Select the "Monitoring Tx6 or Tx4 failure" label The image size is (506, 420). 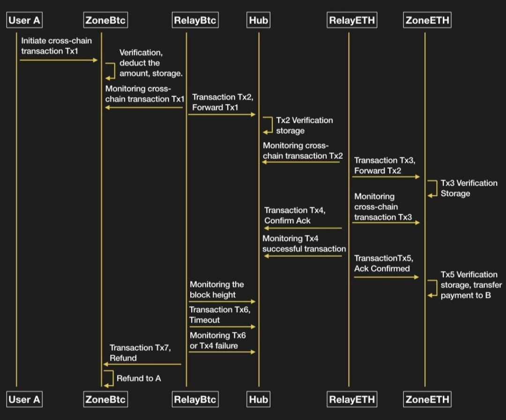pyautogui.click(x=217, y=340)
